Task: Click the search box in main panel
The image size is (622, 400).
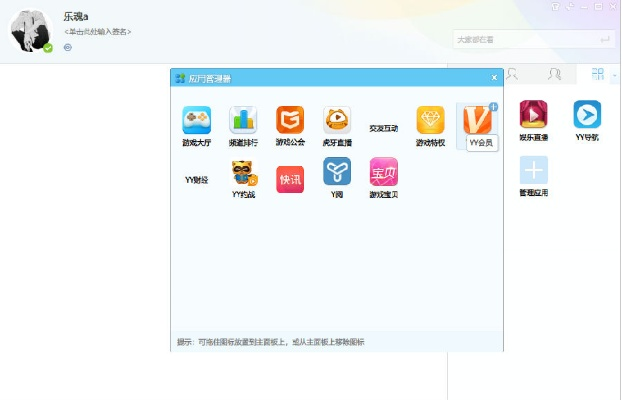Action: (x=525, y=39)
